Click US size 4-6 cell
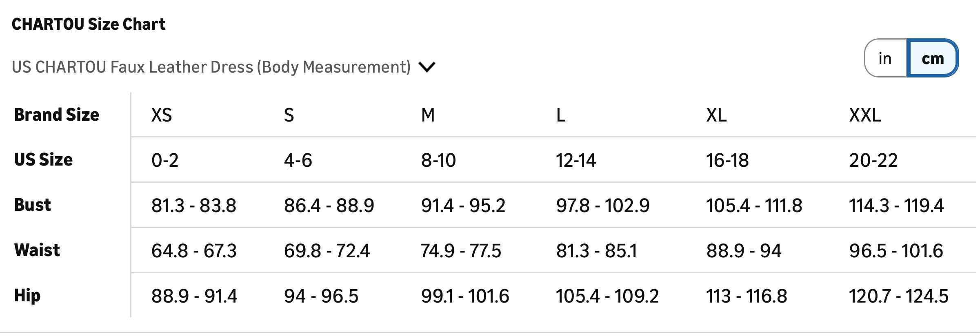The height and width of the screenshot is (336, 980). point(298,160)
